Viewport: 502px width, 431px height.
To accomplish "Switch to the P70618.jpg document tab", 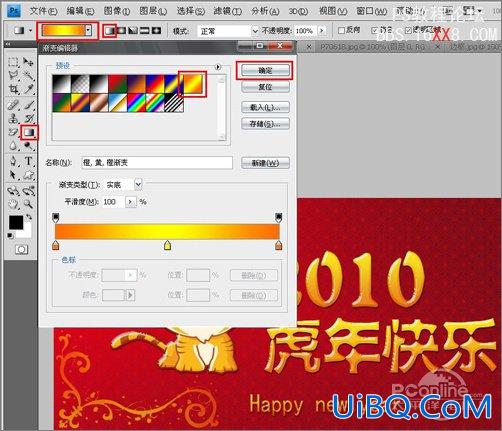I will (x=373, y=47).
